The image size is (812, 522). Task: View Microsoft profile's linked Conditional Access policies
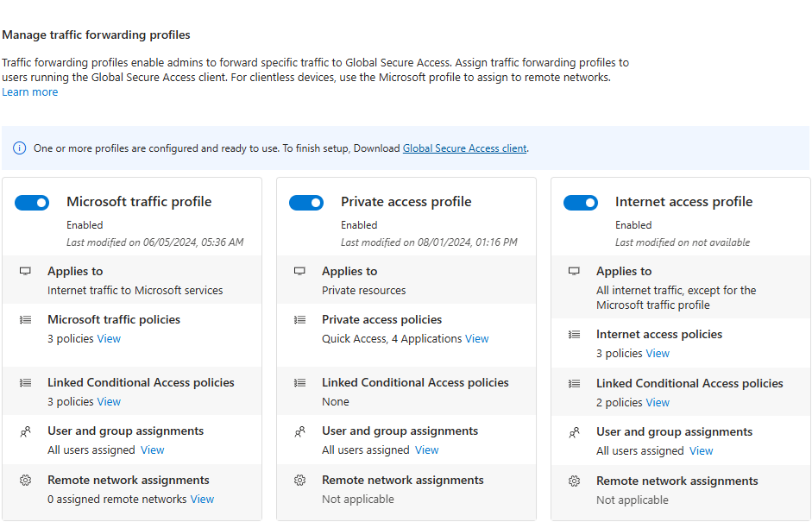point(109,402)
